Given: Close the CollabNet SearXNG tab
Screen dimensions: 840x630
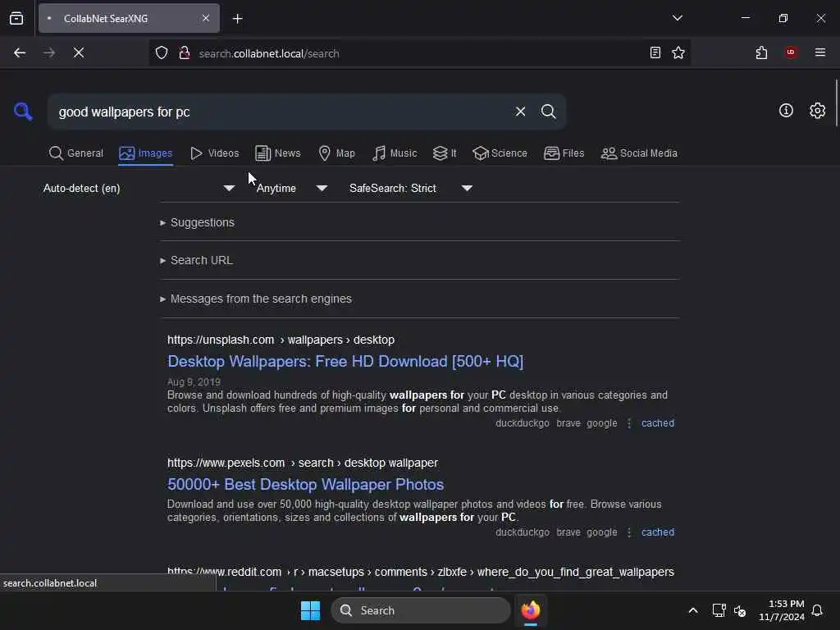Looking at the screenshot, I should [206, 18].
